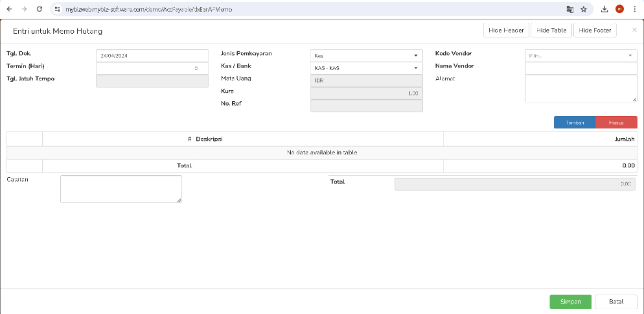Screen dimensions: 644x314
Task: Click the Alamat text area
Action: point(581,88)
